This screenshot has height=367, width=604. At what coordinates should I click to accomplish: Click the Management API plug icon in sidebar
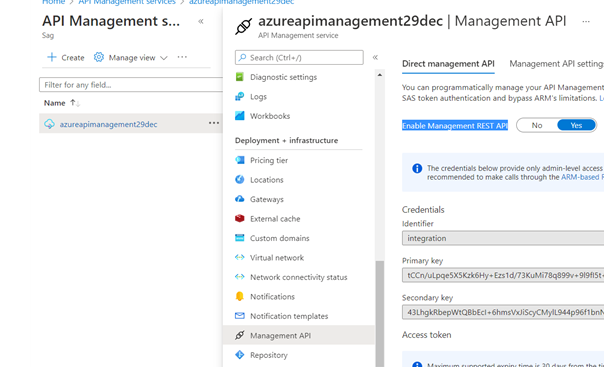coord(240,335)
